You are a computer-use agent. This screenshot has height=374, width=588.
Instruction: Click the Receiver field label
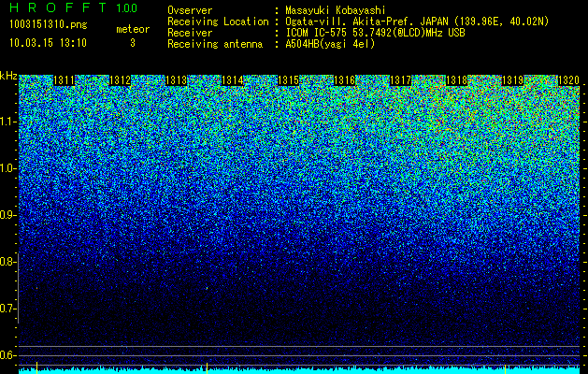[x=190, y=33]
